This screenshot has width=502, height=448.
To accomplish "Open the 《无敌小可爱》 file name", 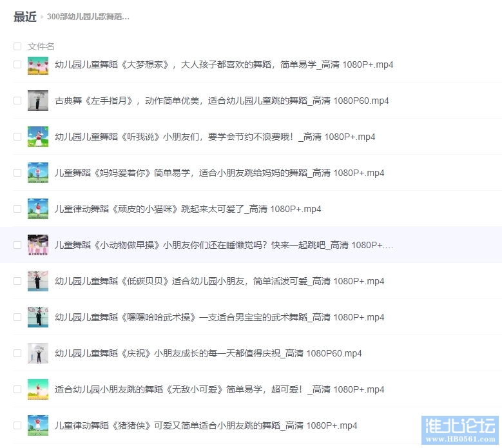I will point(219,389).
